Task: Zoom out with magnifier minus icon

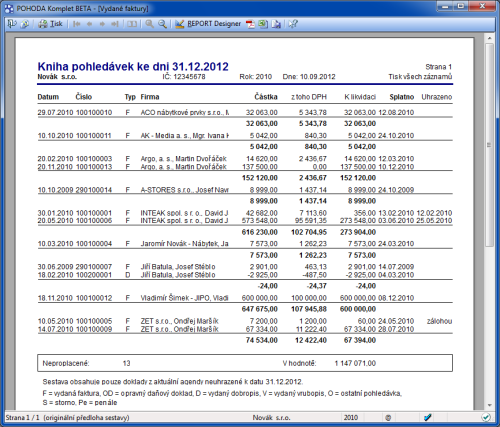Action: click(162, 24)
